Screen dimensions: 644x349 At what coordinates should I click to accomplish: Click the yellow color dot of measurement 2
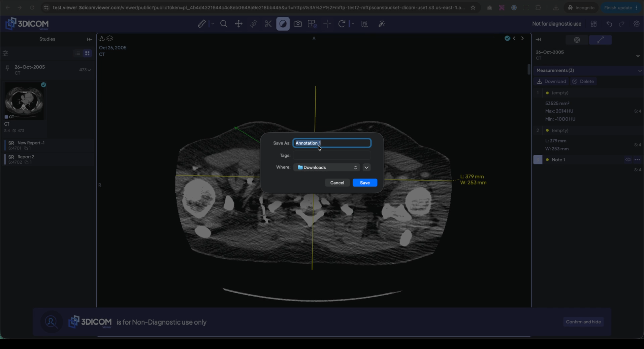click(x=547, y=130)
